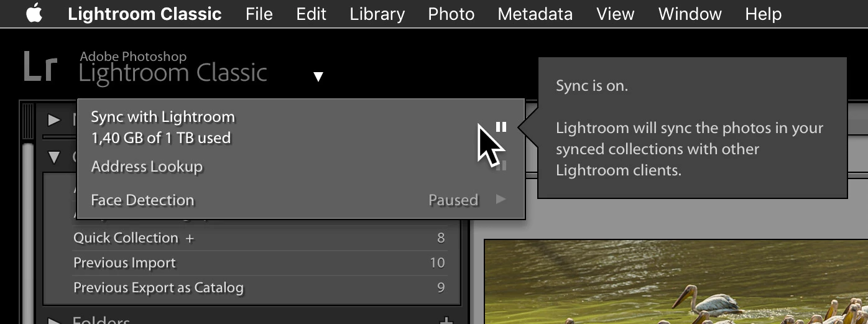
Task: Resume Face Detection with its play arrow
Action: pos(501,200)
